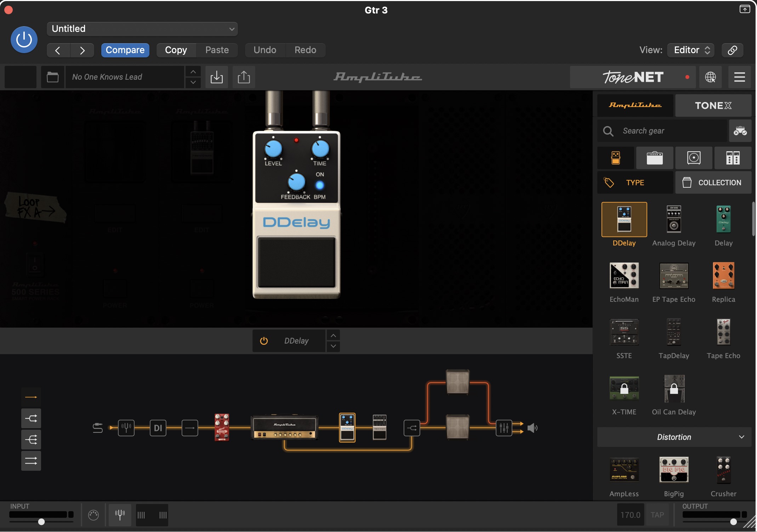Switch to the COLLECTION tab
Image resolution: width=757 pixels, height=532 pixels.
click(x=713, y=183)
